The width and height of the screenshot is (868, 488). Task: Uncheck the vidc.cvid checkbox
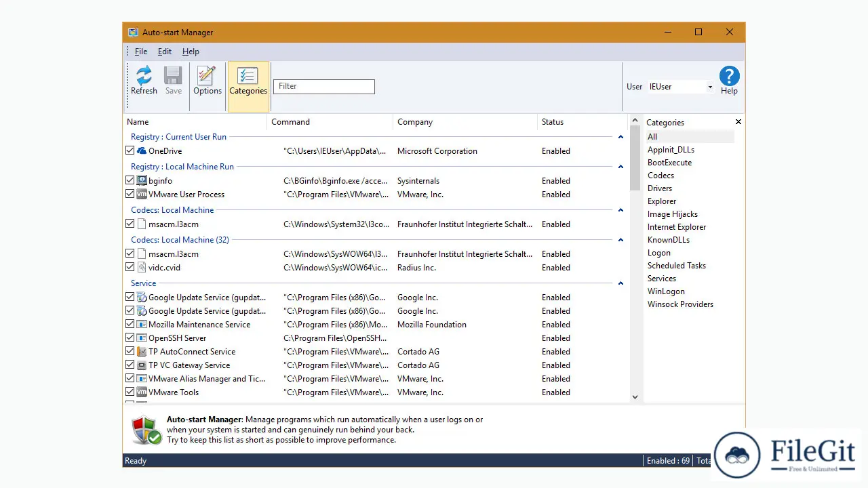[x=130, y=268]
